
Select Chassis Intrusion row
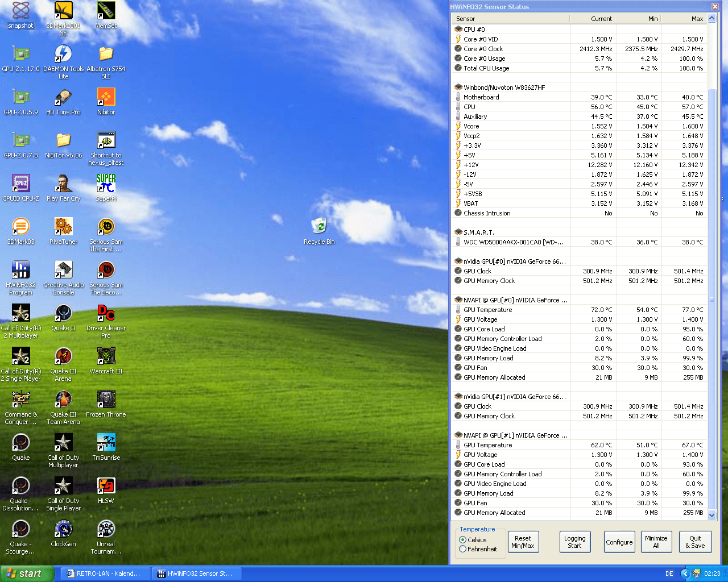tap(580, 213)
